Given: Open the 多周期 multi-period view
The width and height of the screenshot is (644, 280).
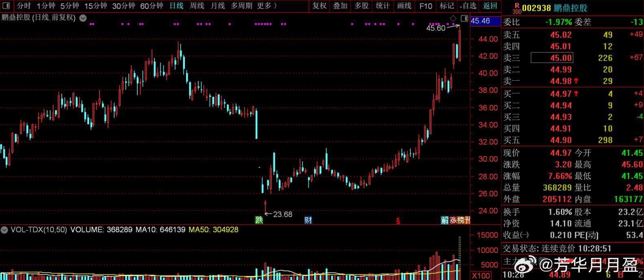Looking at the screenshot, I should 241,6.
